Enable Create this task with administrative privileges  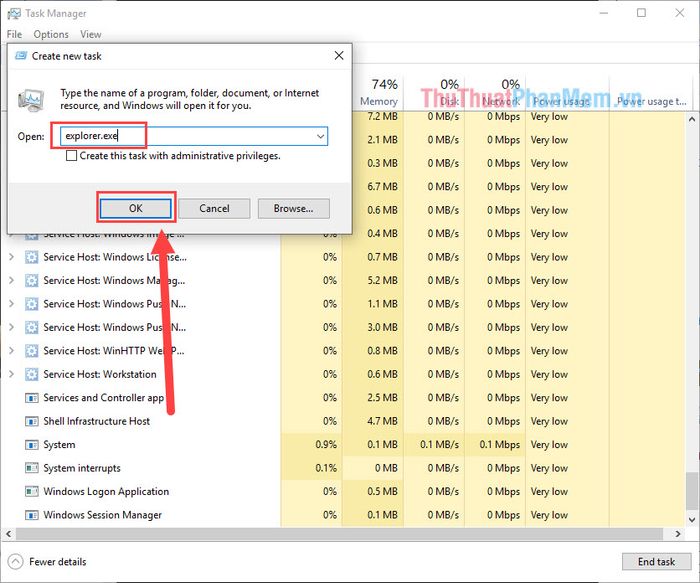[71, 156]
